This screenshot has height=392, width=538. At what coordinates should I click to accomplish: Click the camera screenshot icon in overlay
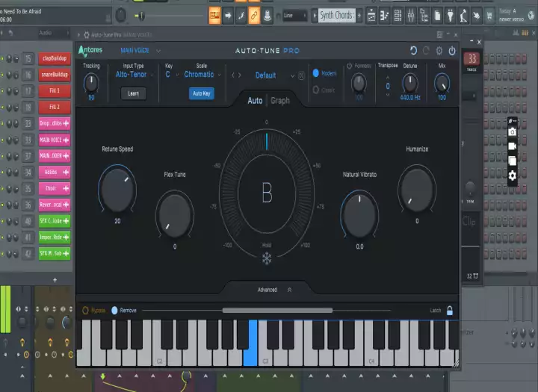click(x=513, y=132)
